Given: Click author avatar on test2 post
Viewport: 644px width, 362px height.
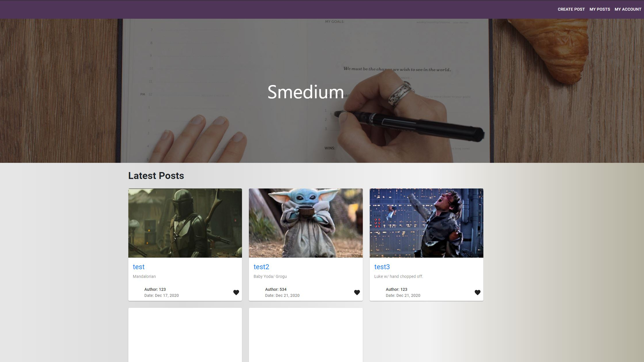Looking at the screenshot, I should tap(258, 292).
